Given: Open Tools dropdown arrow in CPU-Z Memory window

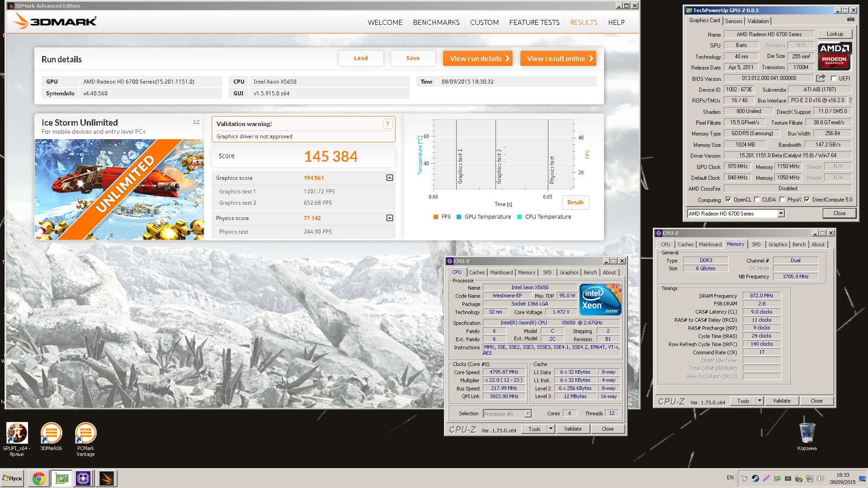Looking at the screenshot, I should click(759, 400).
